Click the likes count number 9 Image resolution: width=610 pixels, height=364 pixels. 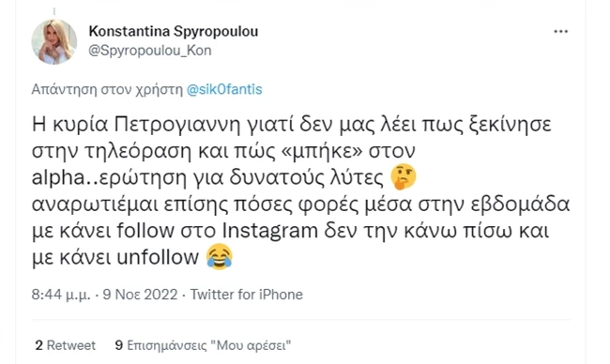click(x=119, y=345)
